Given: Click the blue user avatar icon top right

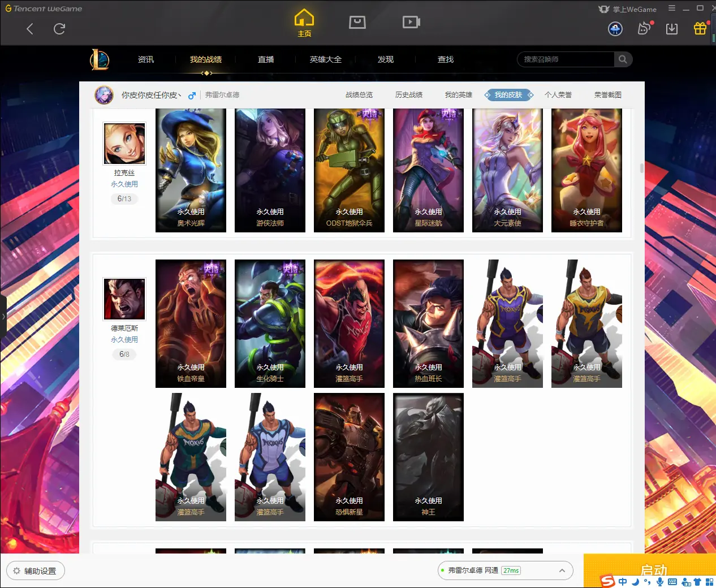Looking at the screenshot, I should click(x=615, y=29).
